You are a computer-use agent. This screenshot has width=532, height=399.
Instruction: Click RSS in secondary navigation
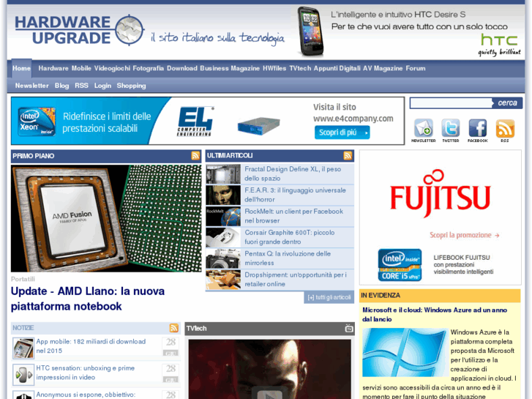click(81, 86)
